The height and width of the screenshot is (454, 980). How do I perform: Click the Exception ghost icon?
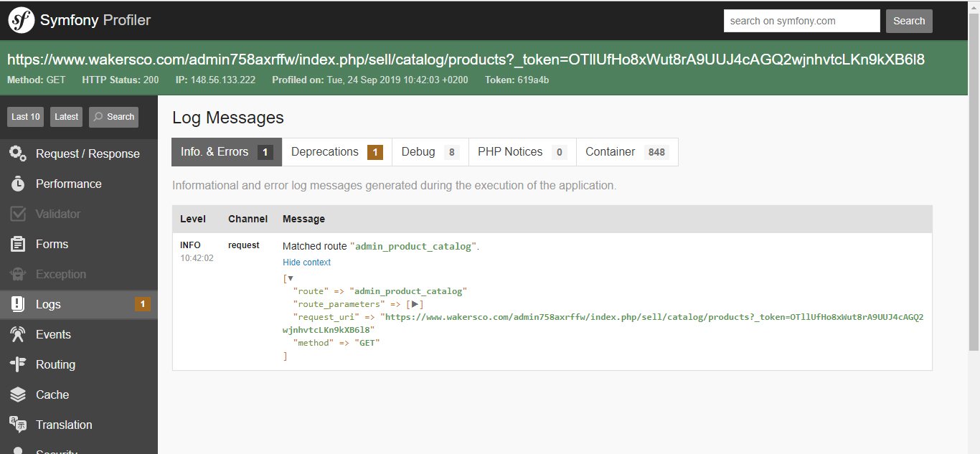click(18, 274)
